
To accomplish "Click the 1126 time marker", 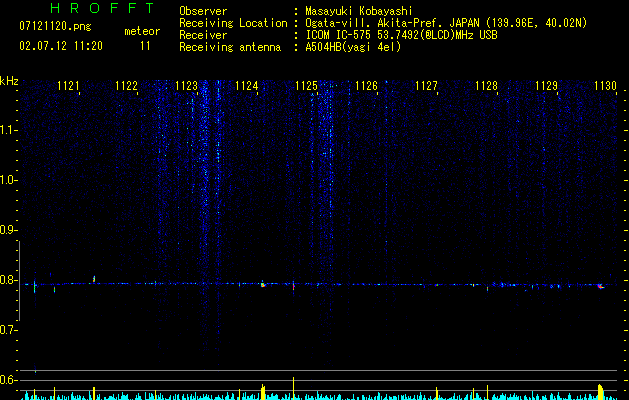I will (367, 86).
